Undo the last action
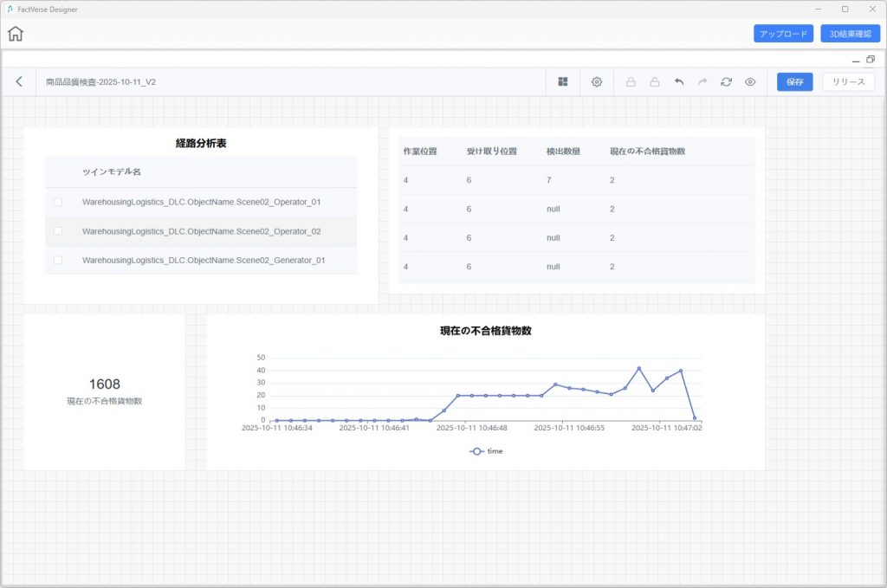 tap(679, 81)
